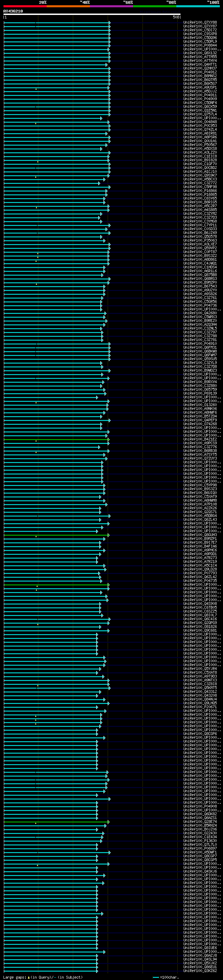The height and width of the screenshot is (980, 223).
Task: Select the UniRef100_A5DWF1 hit label
Action: click(200, 852)
